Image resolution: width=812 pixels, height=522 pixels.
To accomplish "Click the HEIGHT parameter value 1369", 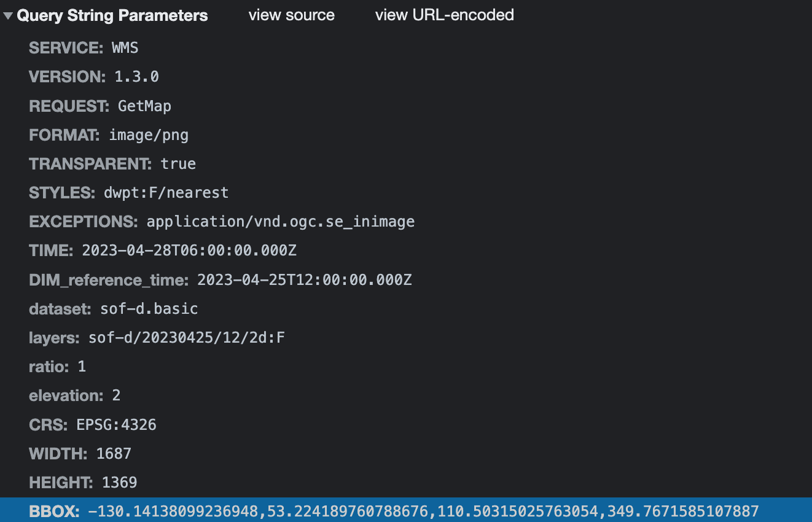I will click(119, 482).
